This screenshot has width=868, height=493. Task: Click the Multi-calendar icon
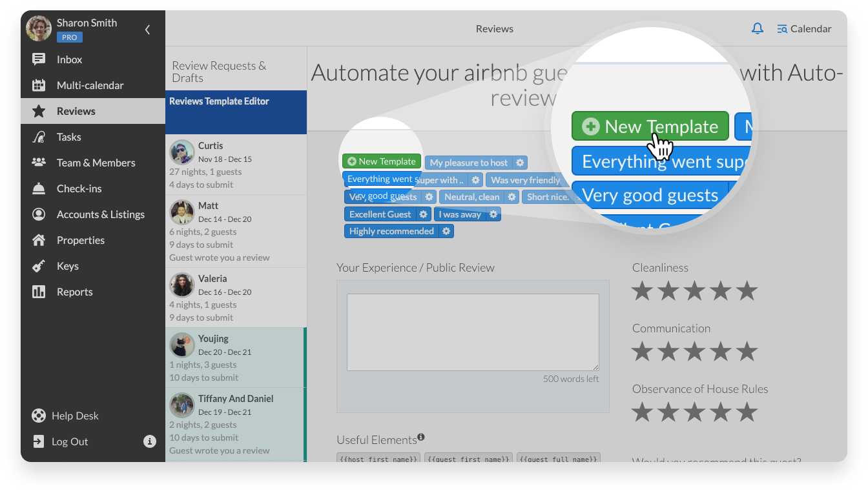click(39, 85)
